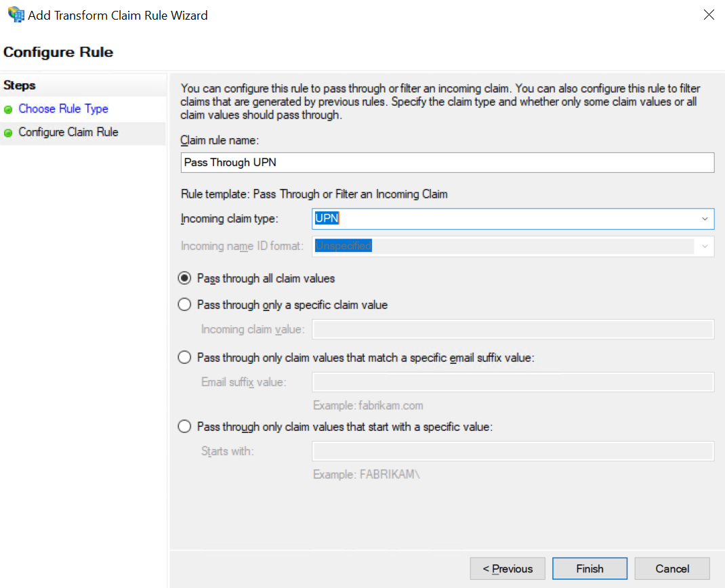Click into the Claim rule name field
This screenshot has width=725, height=588.
pyautogui.click(x=447, y=163)
